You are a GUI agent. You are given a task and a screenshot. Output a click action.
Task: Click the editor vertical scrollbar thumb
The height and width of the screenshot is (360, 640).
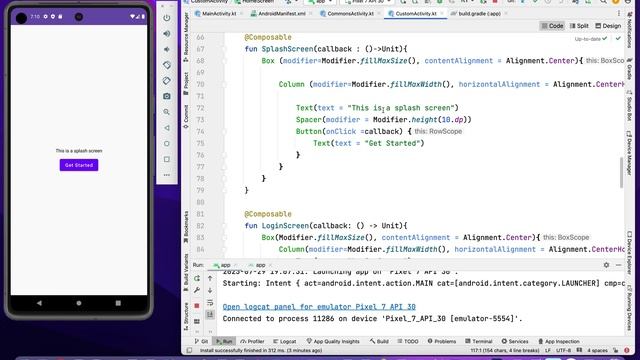pyautogui.click(x=621, y=172)
